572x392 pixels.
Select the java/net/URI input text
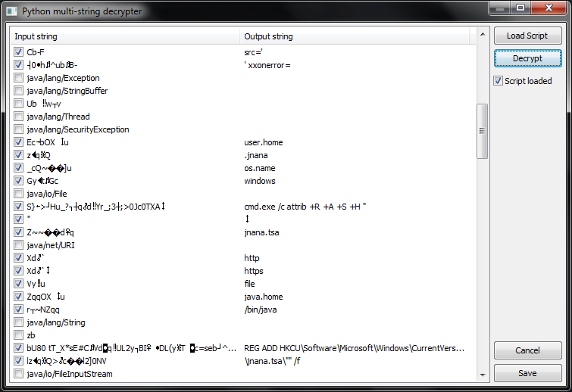click(50, 245)
